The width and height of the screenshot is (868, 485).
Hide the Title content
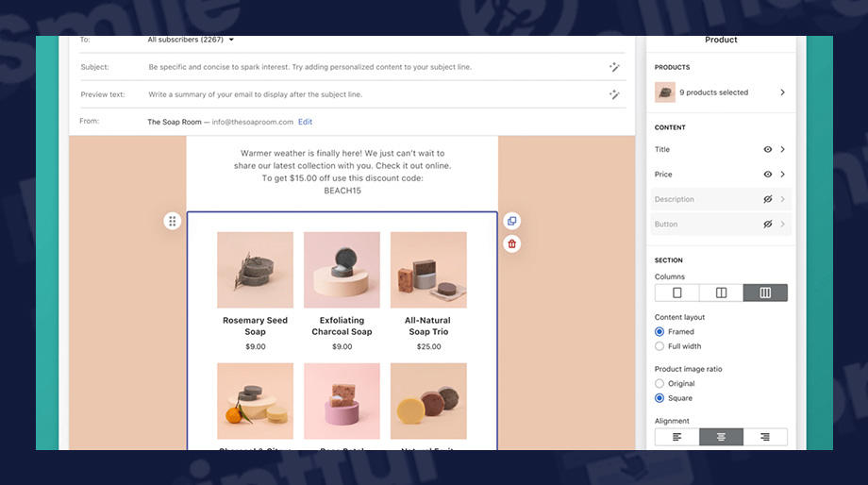(767, 149)
